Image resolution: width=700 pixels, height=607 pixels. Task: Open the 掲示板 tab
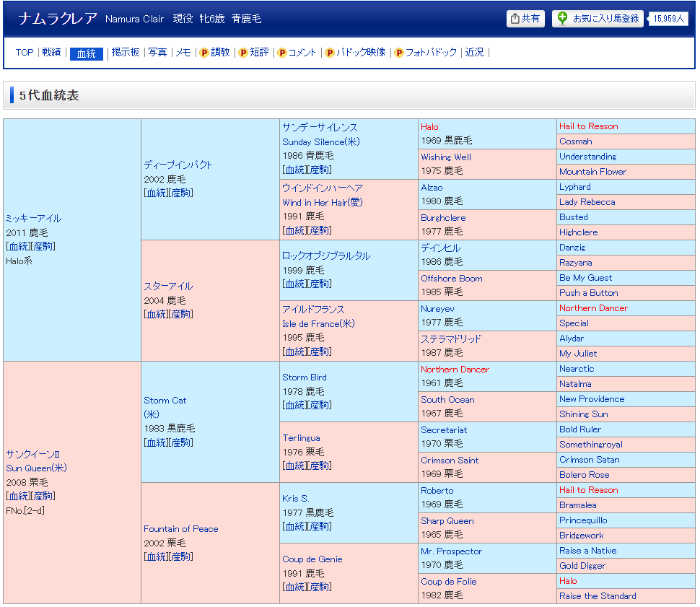point(126,53)
